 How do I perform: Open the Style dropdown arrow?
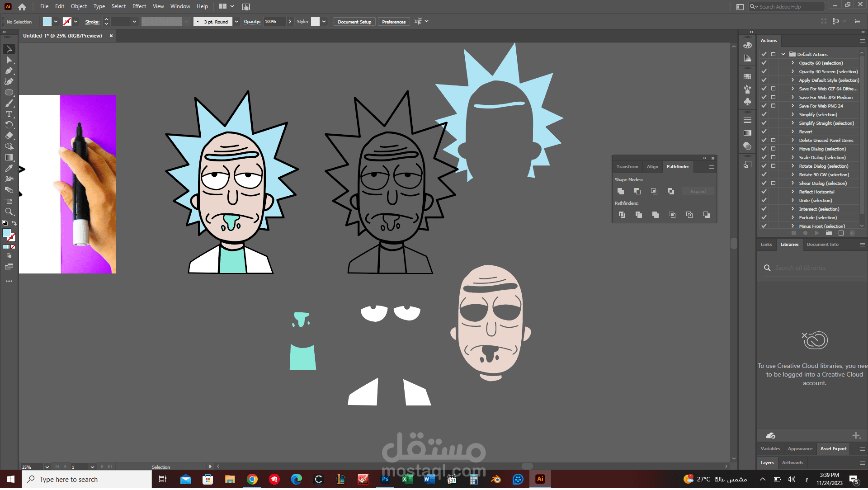(x=324, y=22)
